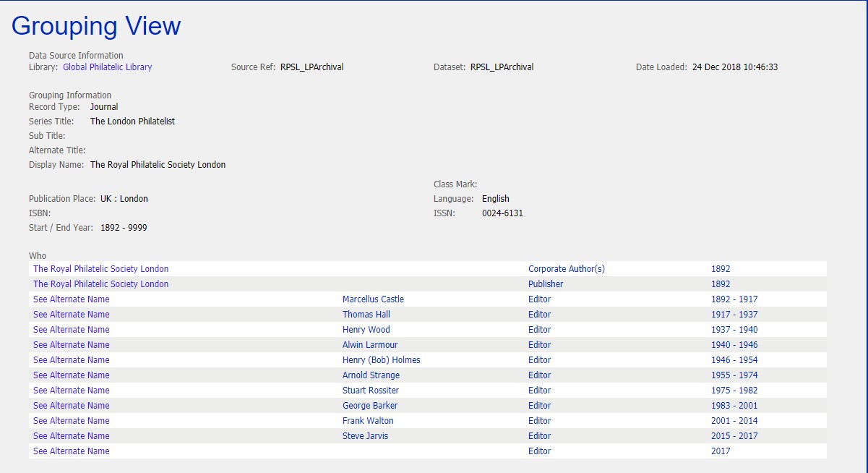
Task: Click the Series Title value The London Philatelist
Action: coord(133,122)
